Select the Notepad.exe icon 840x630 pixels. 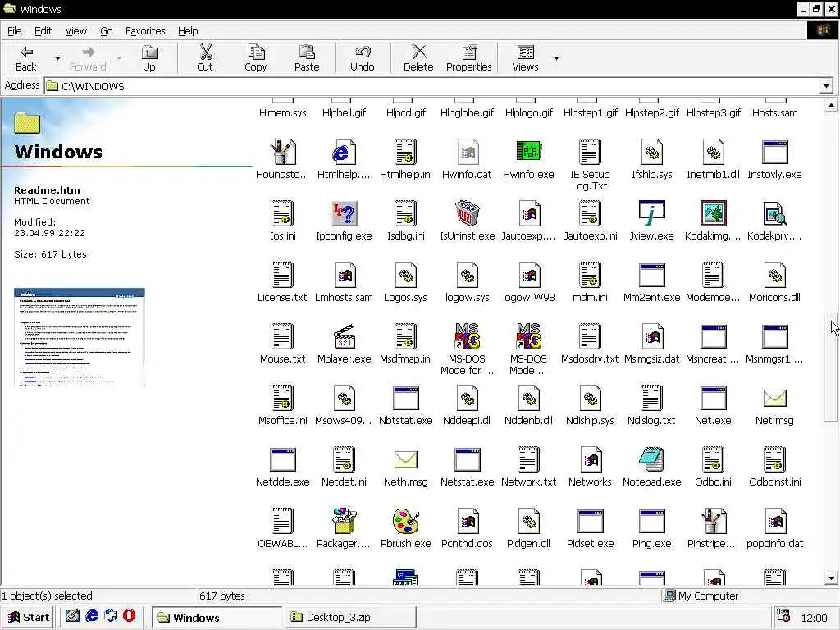651,459
